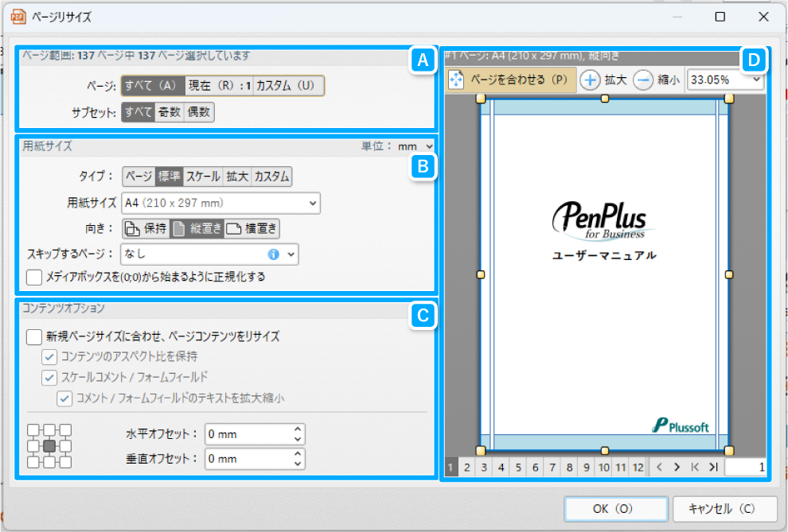Select 縦置き portrait orientation icon button
Screen dimensions: 788x532
point(197,229)
